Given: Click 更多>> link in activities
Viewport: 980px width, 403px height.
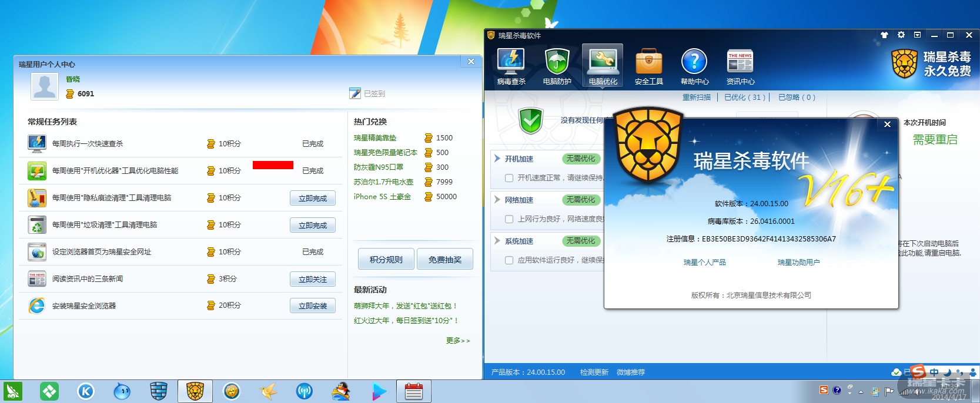Looking at the screenshot, I should [x=458, y=341].
